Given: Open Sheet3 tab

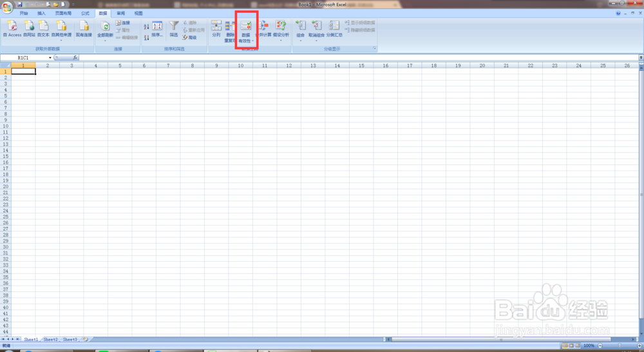Looking at the screenshot, I should [x=70, y=339].
